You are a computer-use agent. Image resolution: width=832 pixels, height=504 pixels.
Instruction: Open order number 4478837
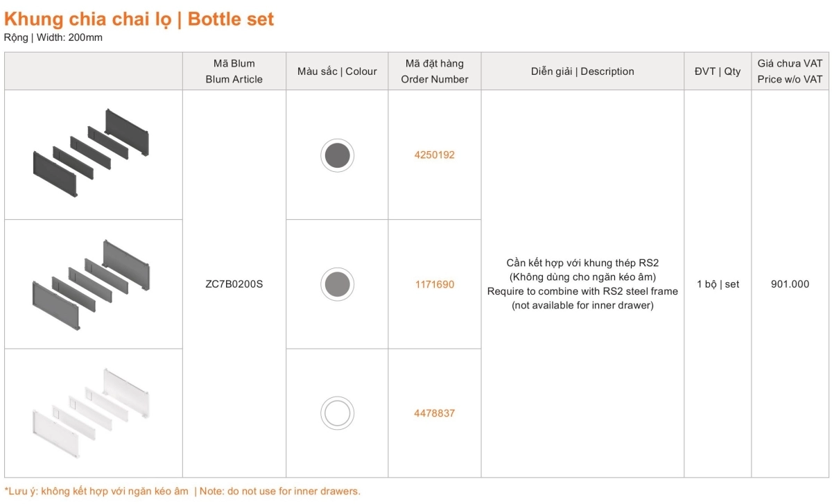434,413
